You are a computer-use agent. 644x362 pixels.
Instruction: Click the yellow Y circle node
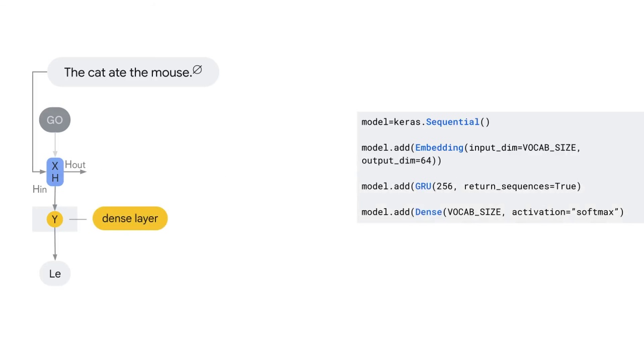(x=55, y=219)
